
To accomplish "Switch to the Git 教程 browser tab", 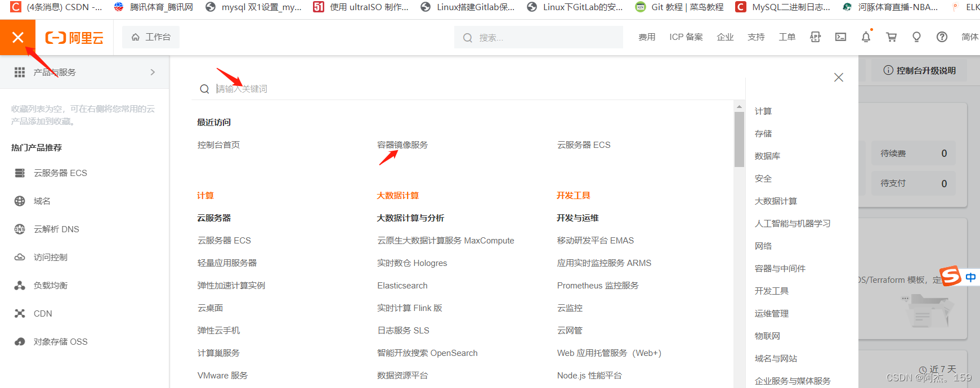I will [x=679, y=7].
